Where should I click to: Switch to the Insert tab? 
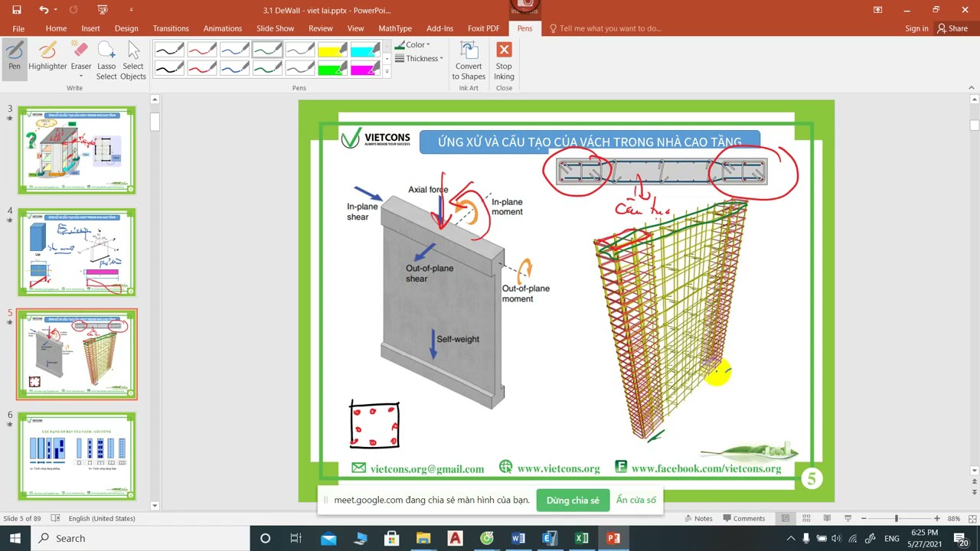pos(90,28)
